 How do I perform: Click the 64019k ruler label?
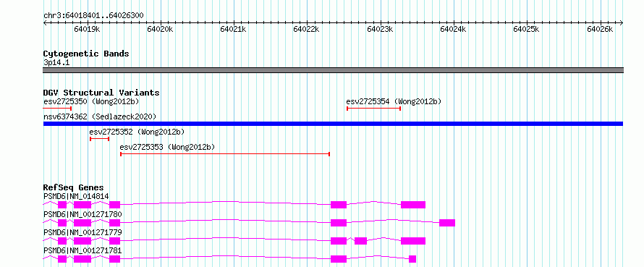pyautogui.click(x=87, y=30)
